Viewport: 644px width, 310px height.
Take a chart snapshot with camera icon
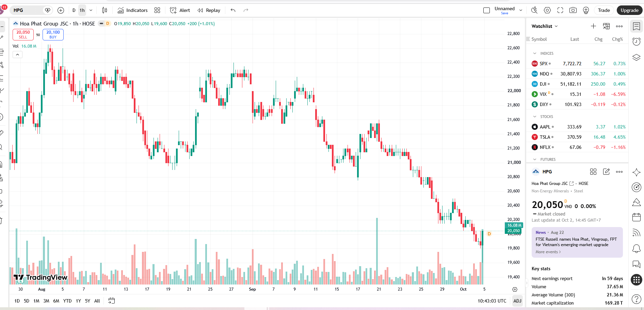coord(573,10)
